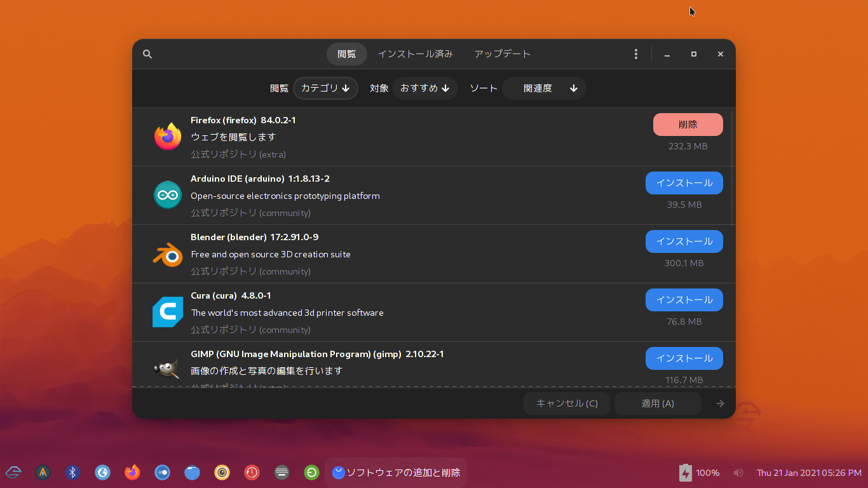
Task: Open the カテゴリ browse dropdown
Action: [325, 88]
